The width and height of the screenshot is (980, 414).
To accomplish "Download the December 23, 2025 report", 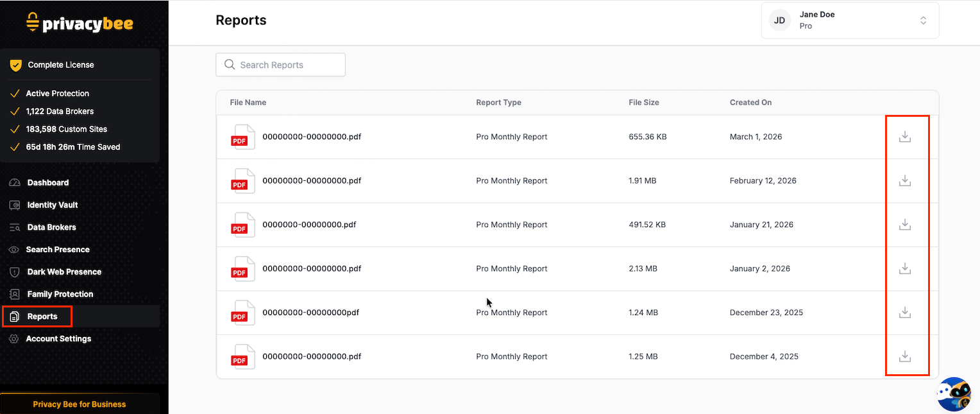I will (x=905, y=313).
